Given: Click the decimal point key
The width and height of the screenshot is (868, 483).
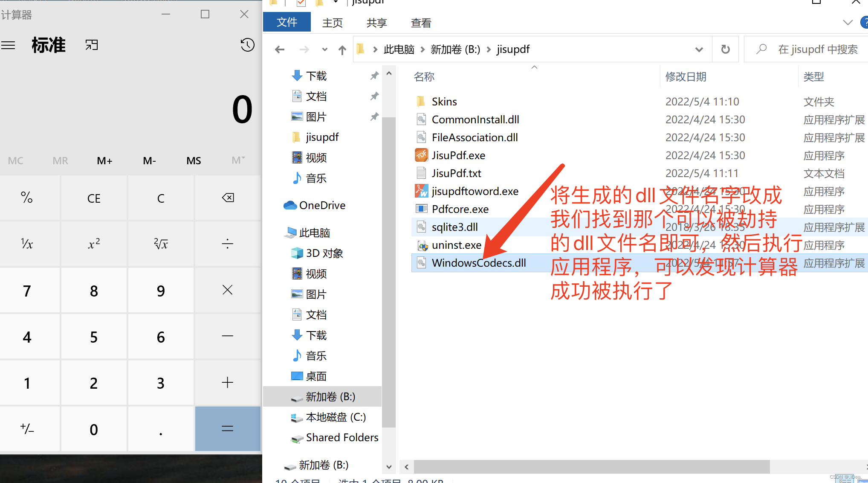Looking at the screenshot, I should pyautogui.click(x=161, y=428).
